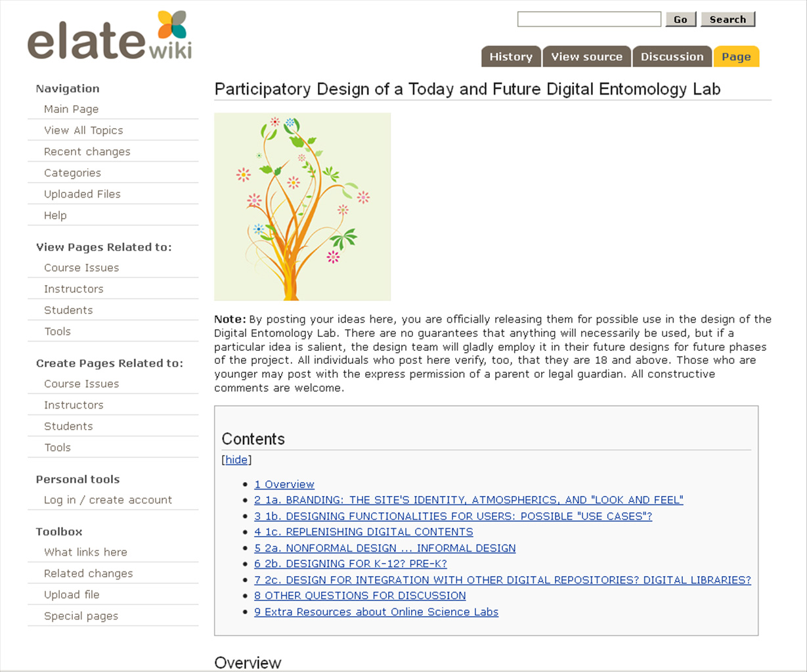Open the Main Page from navigation
Image resolution: width=807 pixels, height=672 pixels.
(x=70, y=109)
